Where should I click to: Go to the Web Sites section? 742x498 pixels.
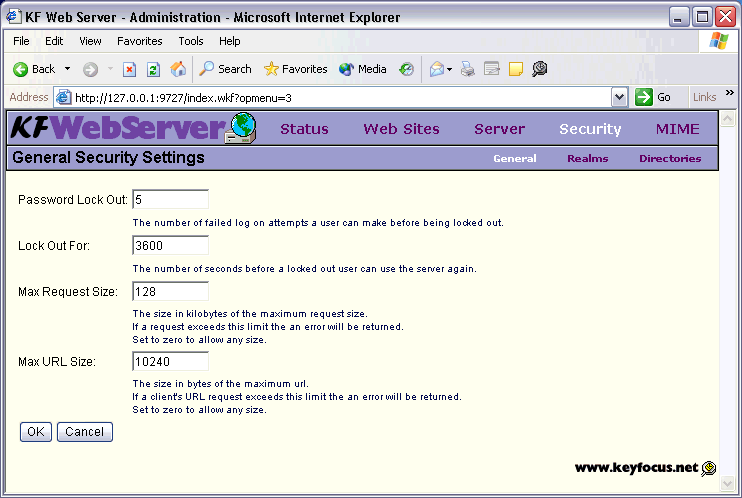(x=401, y=129)
